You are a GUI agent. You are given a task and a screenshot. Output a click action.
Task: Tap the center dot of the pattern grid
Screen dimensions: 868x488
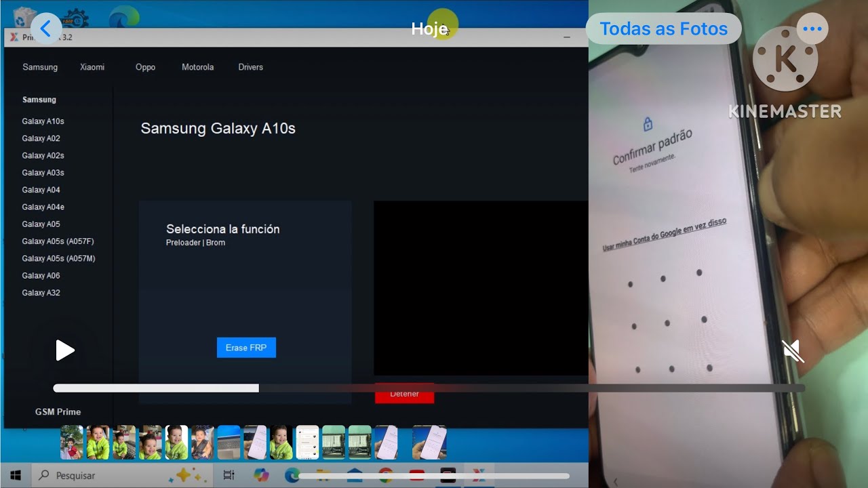click(x=667, y=323)
